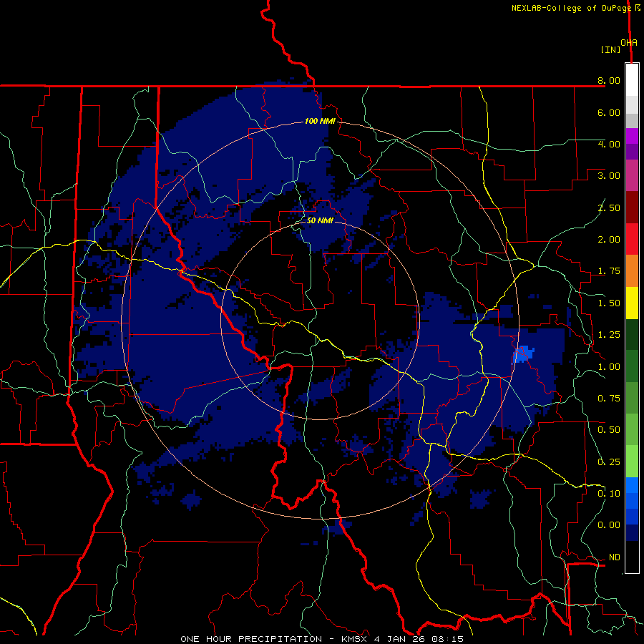This screenshot has width=644, height=644.
Task: Select the pink swatch beside 3.00
Action: [x=632, y=175]
